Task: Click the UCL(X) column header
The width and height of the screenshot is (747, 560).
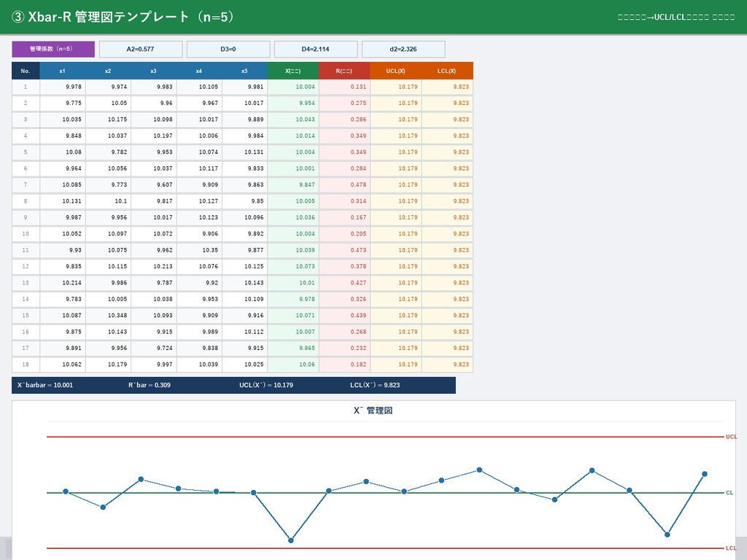Action: (x=395, y=71)
